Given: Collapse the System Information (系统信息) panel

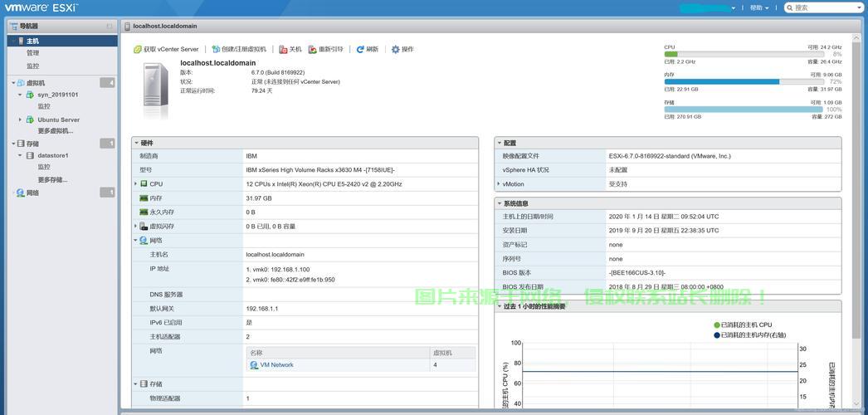Looking at the screenshot, I should pos(499,203).
